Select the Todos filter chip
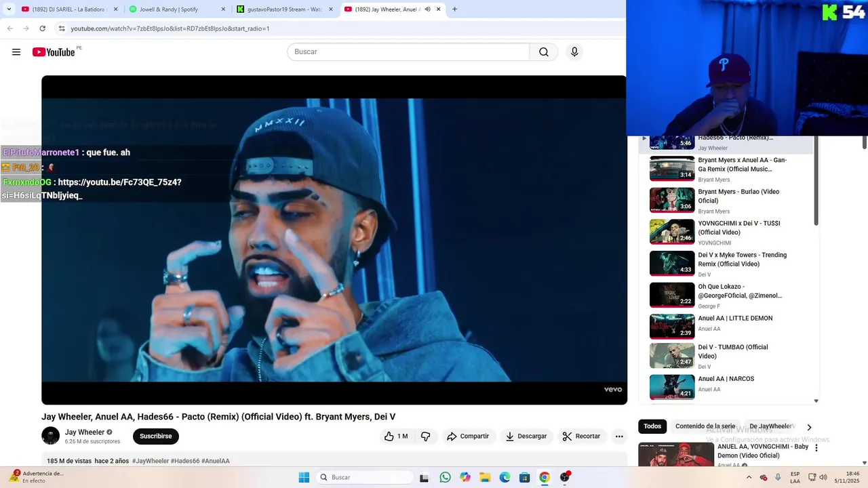 click(652, 426)
